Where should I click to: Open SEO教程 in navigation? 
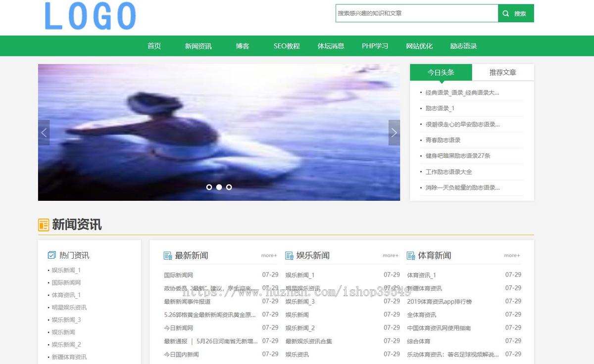point(287,46)
